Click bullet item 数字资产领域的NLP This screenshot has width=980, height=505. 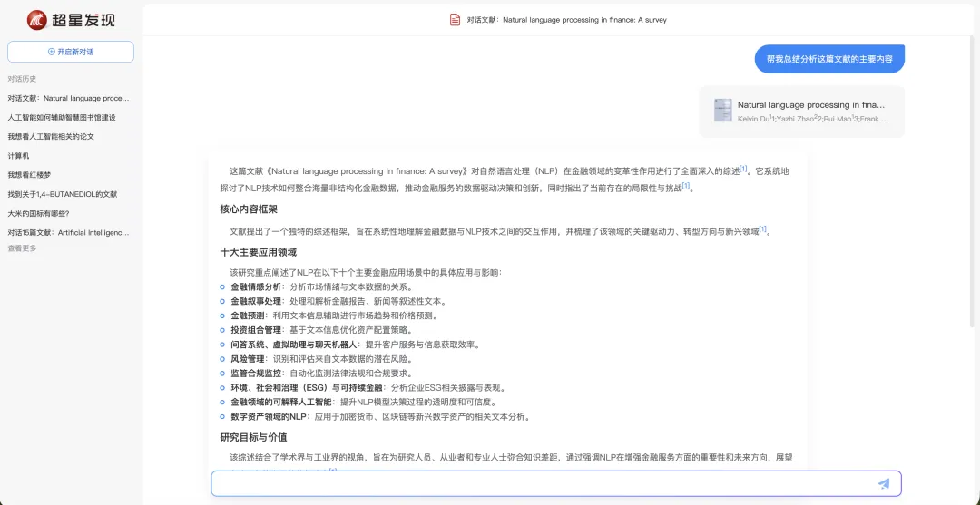click(375, 416)
